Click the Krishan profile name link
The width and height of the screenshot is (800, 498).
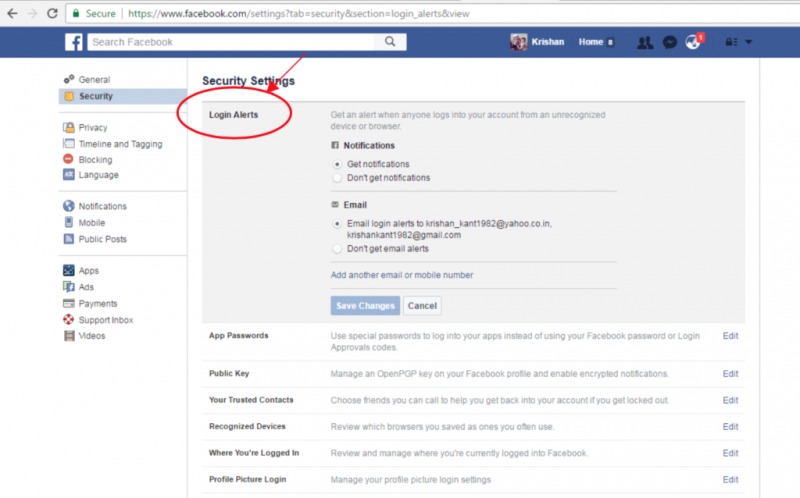click(548, 42)
